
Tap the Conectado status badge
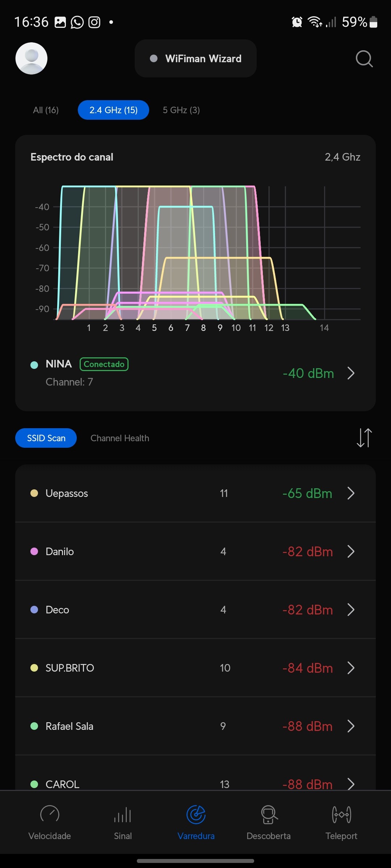[104, 364]
